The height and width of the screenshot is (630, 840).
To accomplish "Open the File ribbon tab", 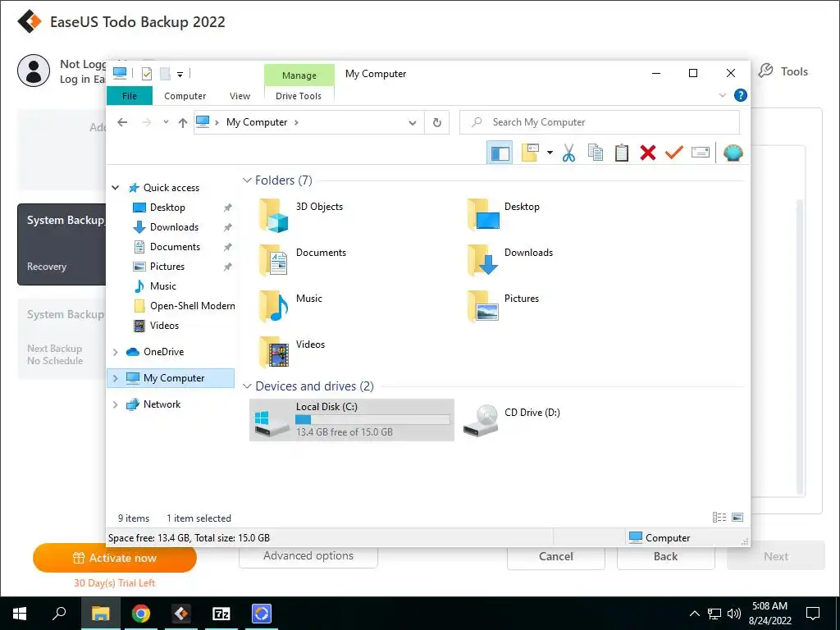I will 129,96.
